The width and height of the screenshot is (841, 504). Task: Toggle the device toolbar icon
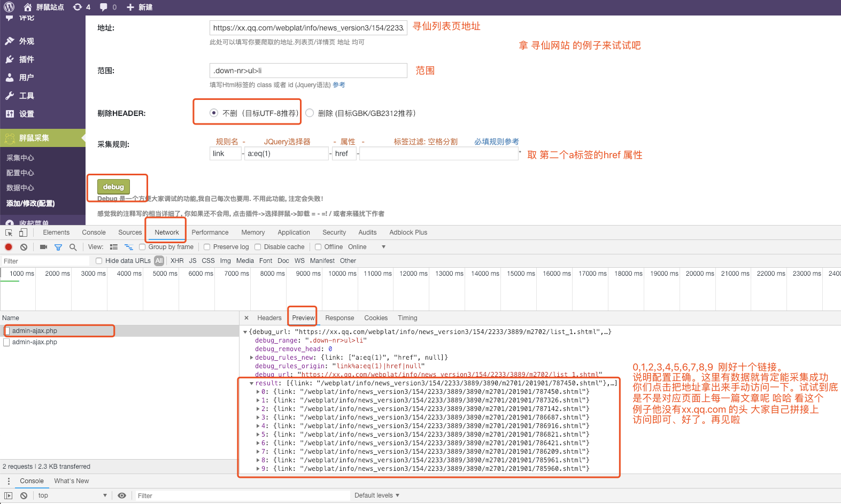23,232
